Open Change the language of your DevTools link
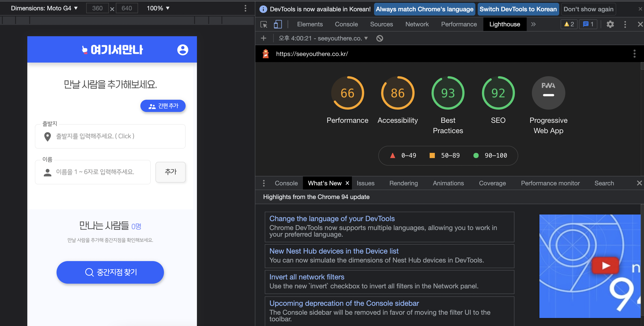The image size is (644, 326). pyautogui.click(x=332, y=219)
